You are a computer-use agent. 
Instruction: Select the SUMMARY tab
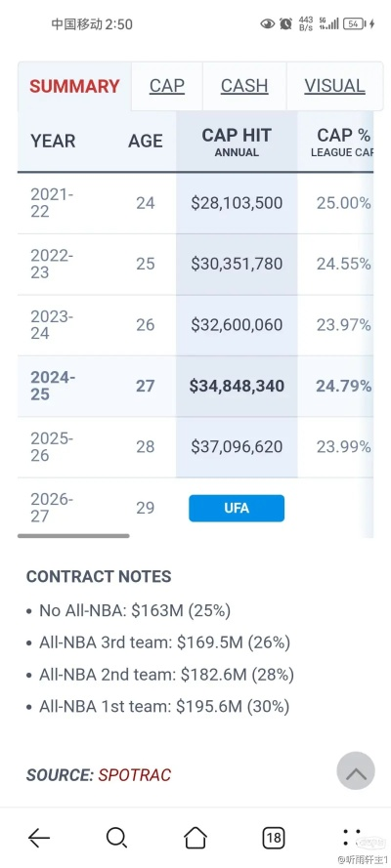click(x=74, y=86)
